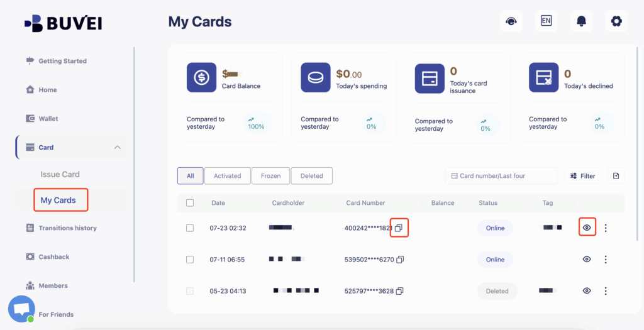Open the settings gear icon
Viewport: 644px width, 330px height.
(x=616, y=21)
